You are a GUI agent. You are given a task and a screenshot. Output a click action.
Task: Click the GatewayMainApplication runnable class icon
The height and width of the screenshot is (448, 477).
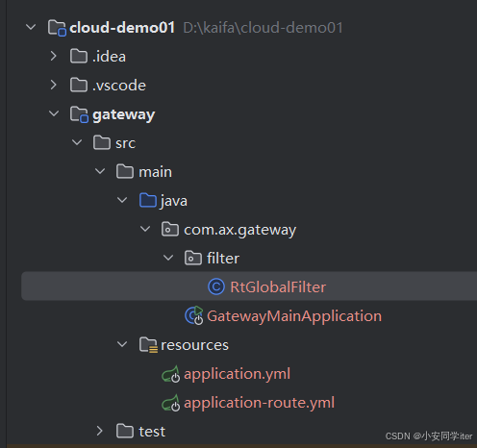click(194, 315)
